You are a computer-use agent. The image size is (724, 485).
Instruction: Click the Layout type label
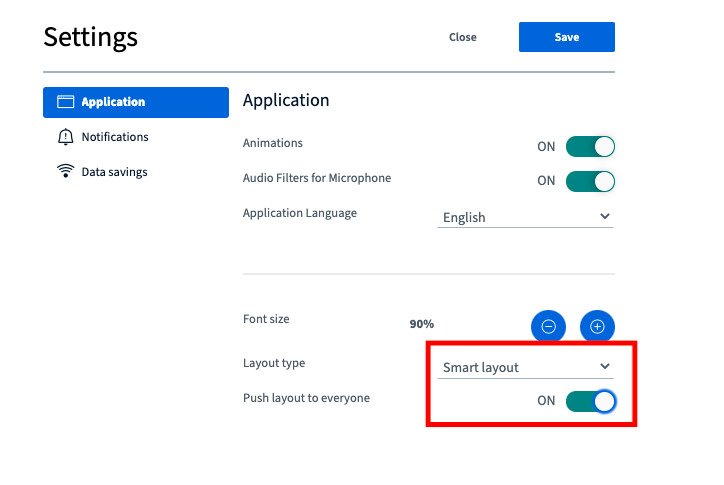point(274,363)
